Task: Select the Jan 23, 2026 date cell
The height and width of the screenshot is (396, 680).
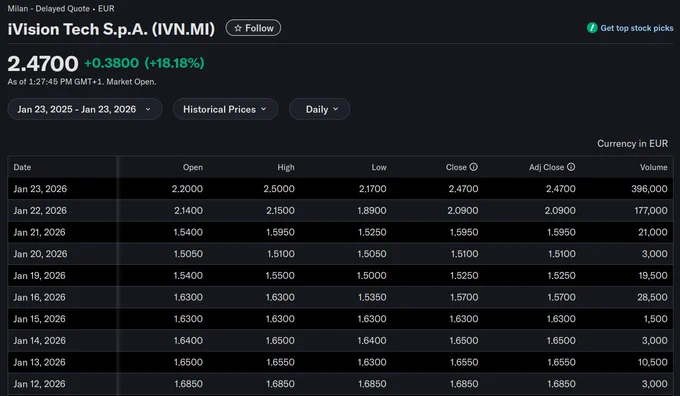Action: (x=40, y=189)
